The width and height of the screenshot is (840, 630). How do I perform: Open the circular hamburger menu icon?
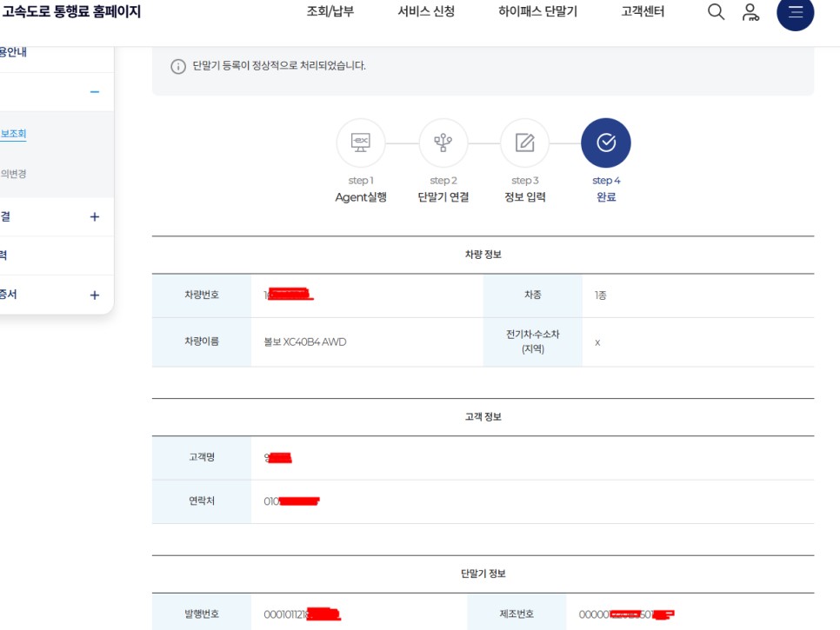795,14
